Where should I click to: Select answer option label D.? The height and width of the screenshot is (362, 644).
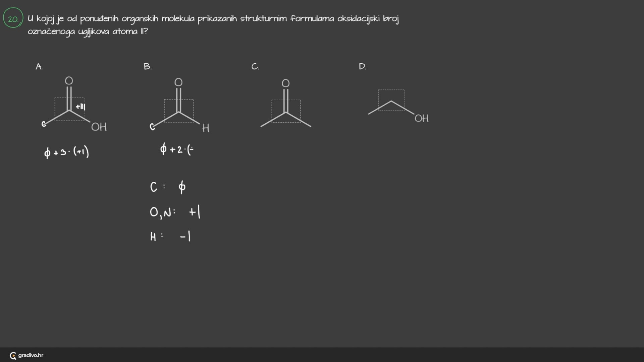point(362,66)
